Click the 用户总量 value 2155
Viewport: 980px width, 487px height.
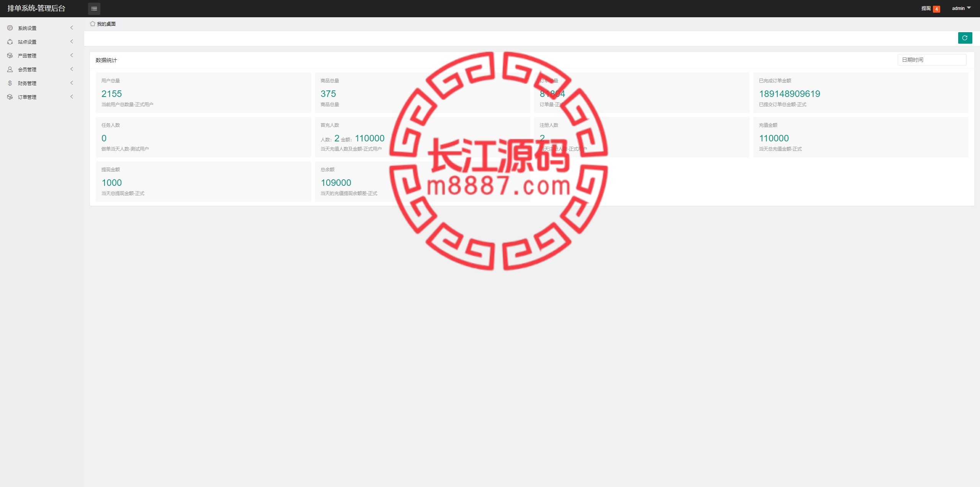coord(111,94)
